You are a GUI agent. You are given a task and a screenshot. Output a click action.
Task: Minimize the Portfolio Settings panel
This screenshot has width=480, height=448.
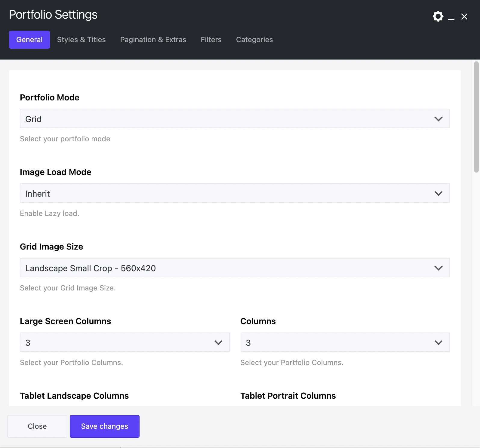pos(451,17)
